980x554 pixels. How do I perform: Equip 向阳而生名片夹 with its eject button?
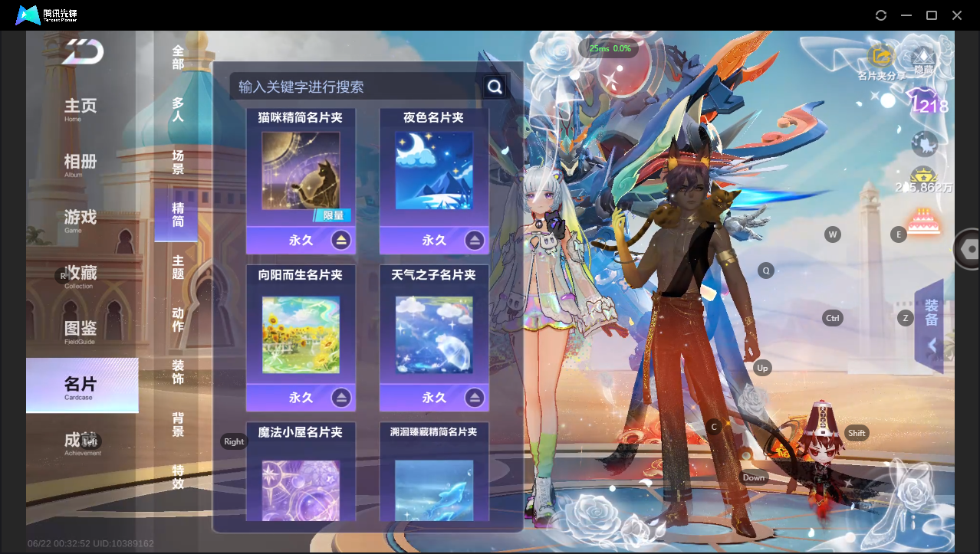click(x=341, y=398)
